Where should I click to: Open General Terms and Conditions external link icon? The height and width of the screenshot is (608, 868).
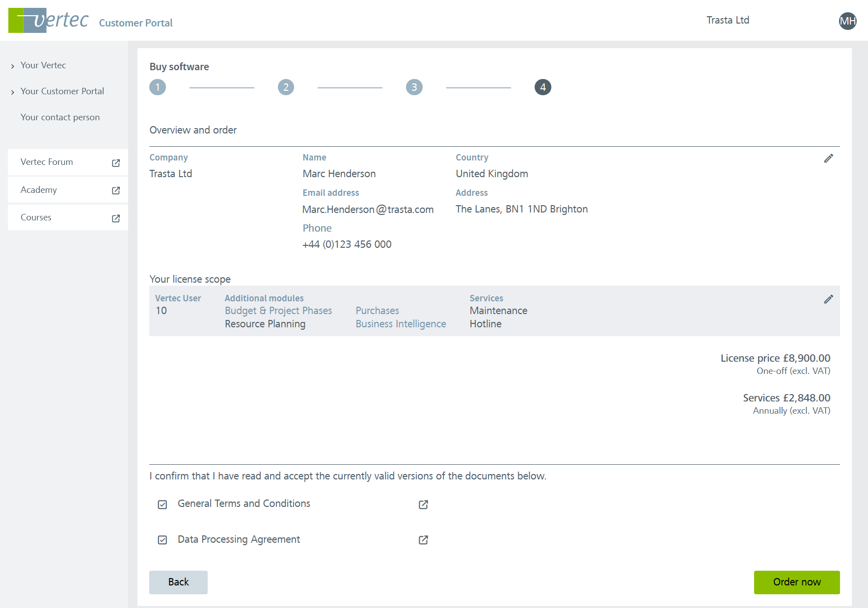pos(423,504)
